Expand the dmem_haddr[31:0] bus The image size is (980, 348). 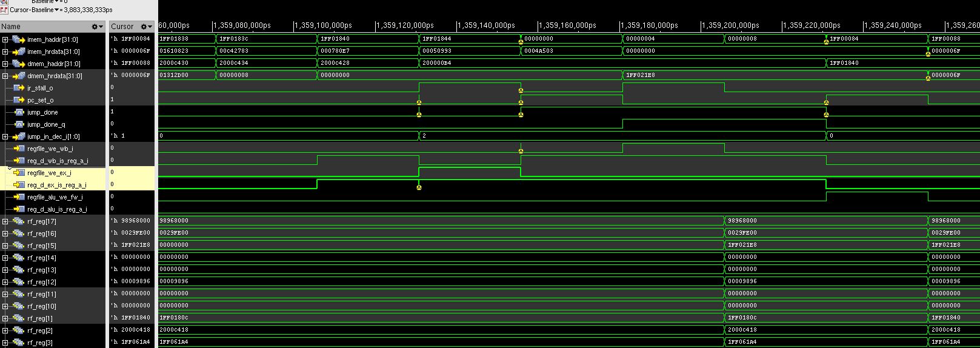pyautogui.click(x=5, y=64)
